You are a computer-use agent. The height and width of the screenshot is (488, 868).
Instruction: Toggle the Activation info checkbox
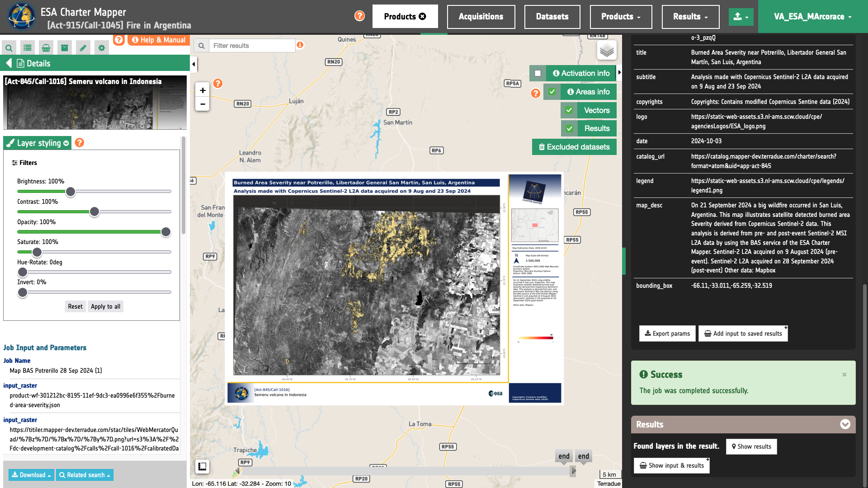click(x=538, y=73)
